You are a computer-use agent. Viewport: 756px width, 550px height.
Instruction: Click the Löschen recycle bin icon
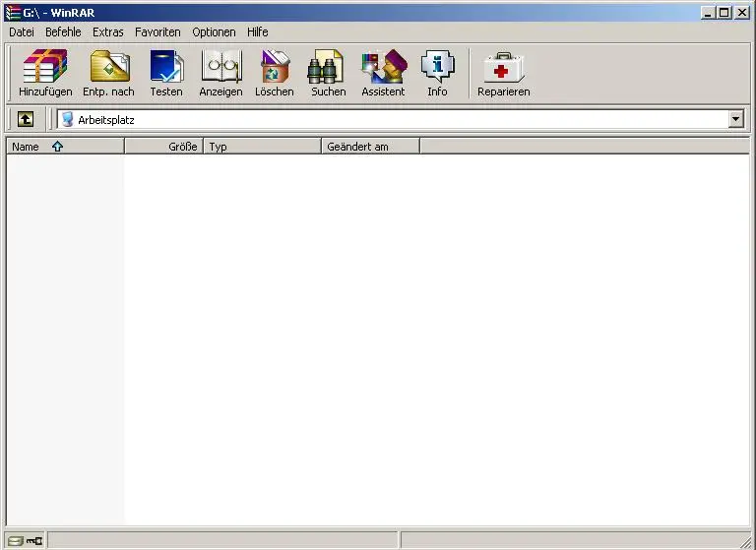click(x=275, y=67)
